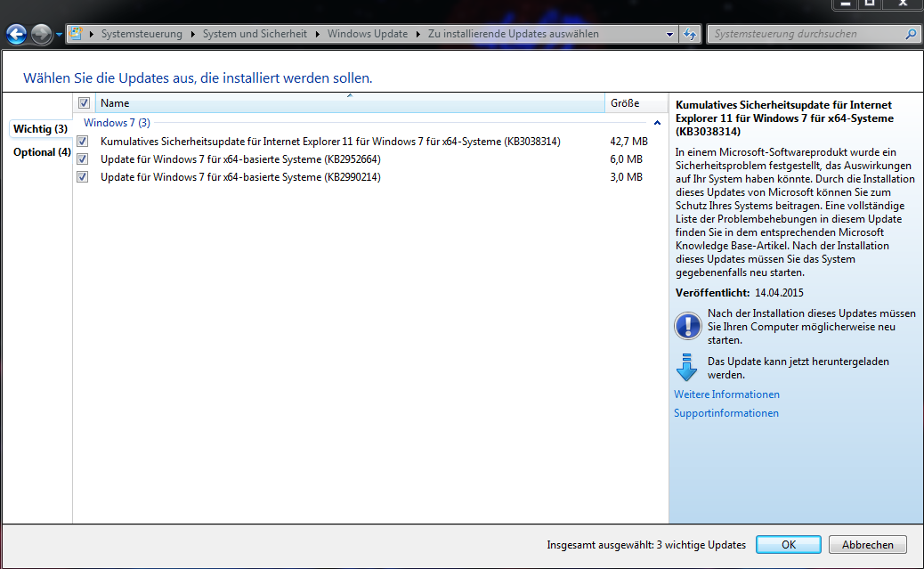924x569 pixels.
Task: Open the Weitere Informationen link
Action: (x=726, y=394)
